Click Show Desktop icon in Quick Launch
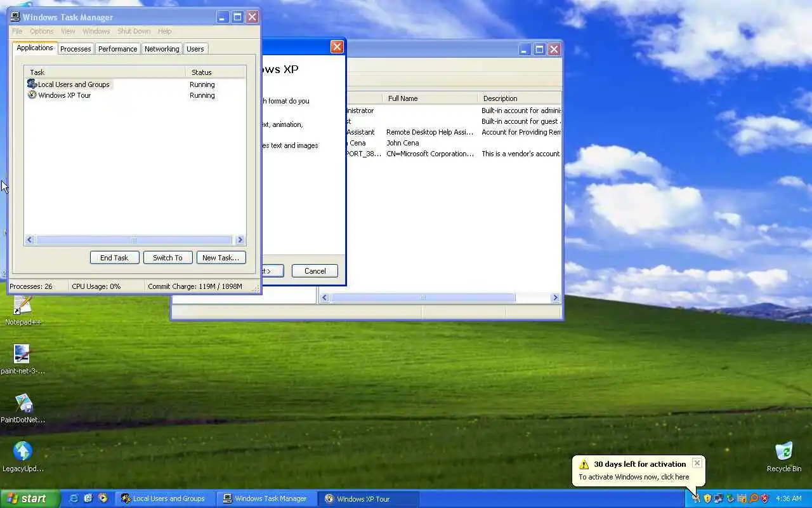The width and height of the screenshot is (812, 508). pos(88,498)
